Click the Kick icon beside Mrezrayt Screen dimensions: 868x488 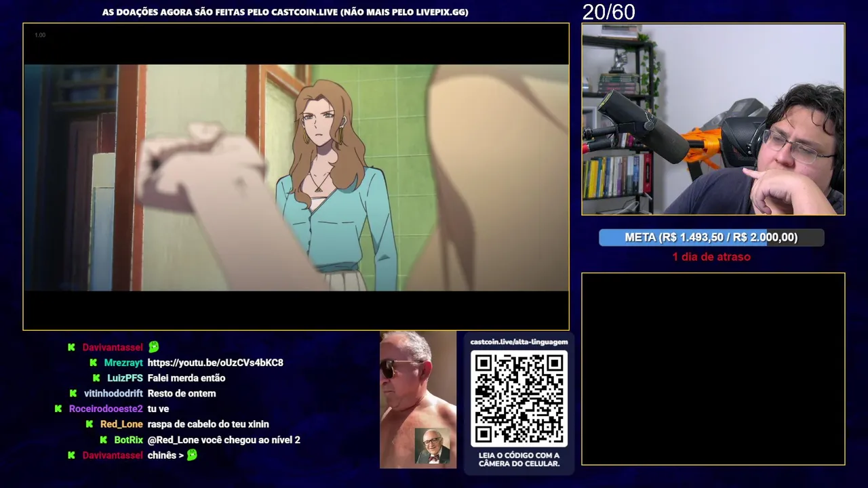93,363
